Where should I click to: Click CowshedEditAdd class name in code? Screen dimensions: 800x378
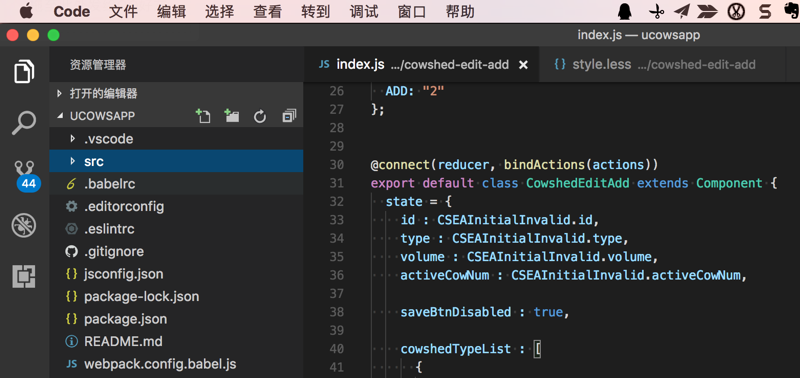point(578,183)
